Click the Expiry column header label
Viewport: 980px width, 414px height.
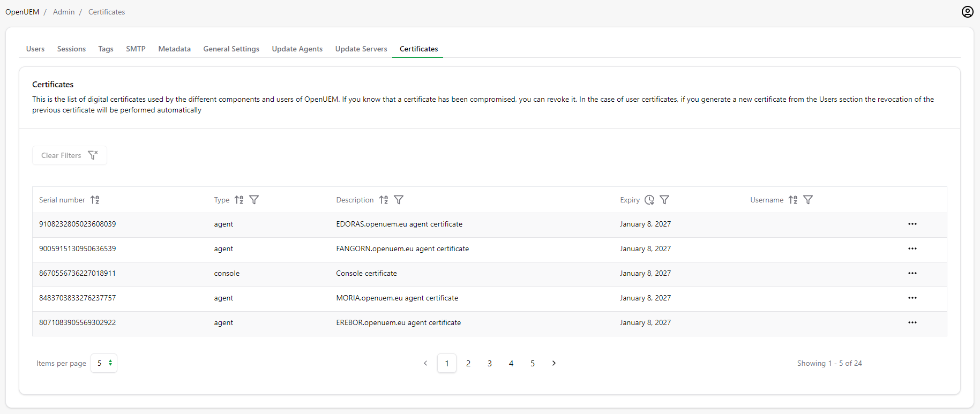(630, 200)
